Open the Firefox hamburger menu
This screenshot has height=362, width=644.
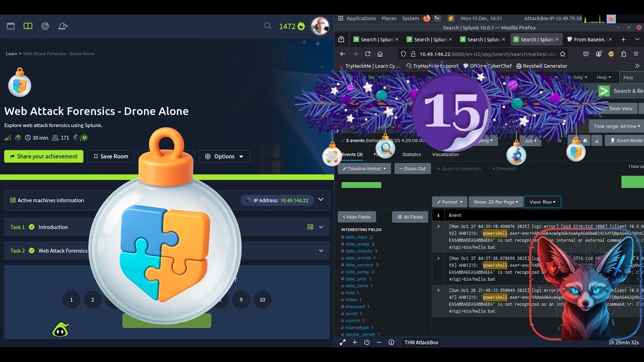(x=637, y=54)
